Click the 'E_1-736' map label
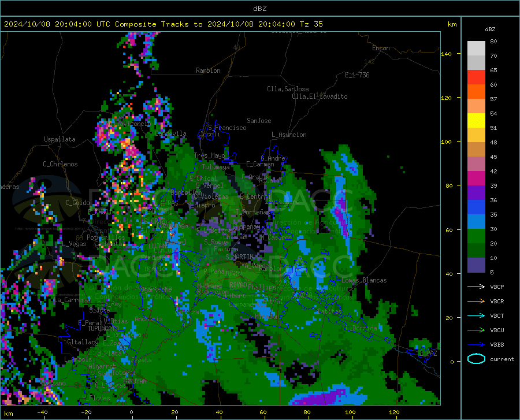This screenshot has height=420, width=520. click(x=357, y=75)
